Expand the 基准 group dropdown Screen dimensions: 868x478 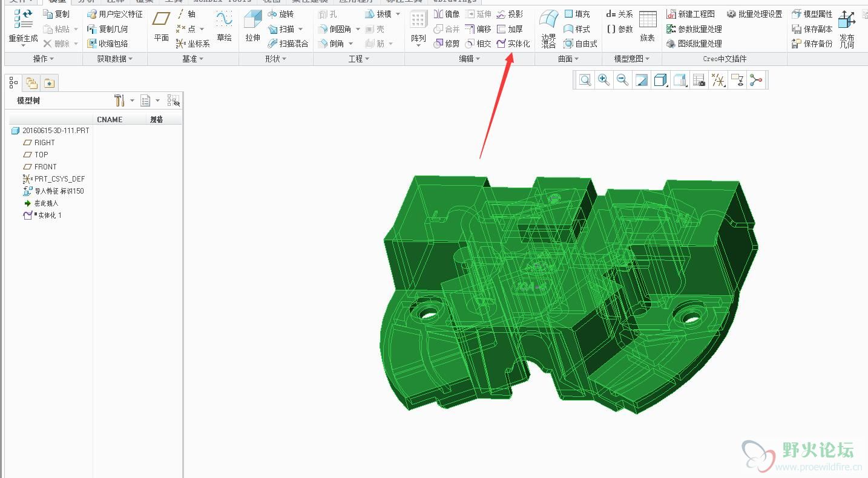193,59
